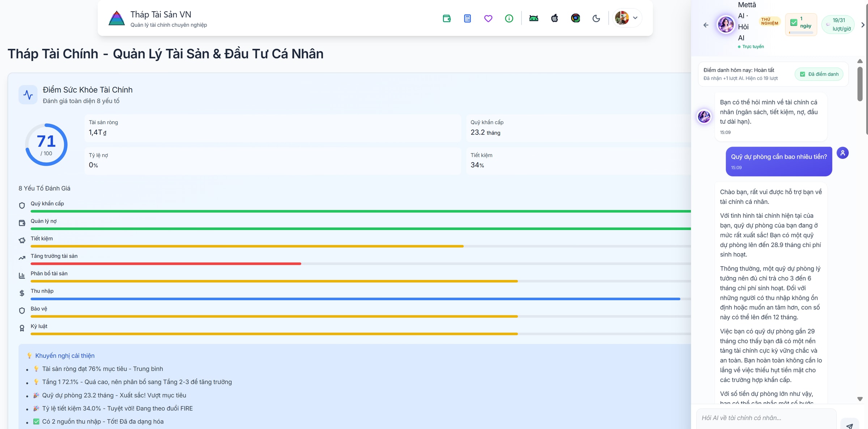Click the Apple app icon
Screen dimensions: 868x429
point(554,18)
